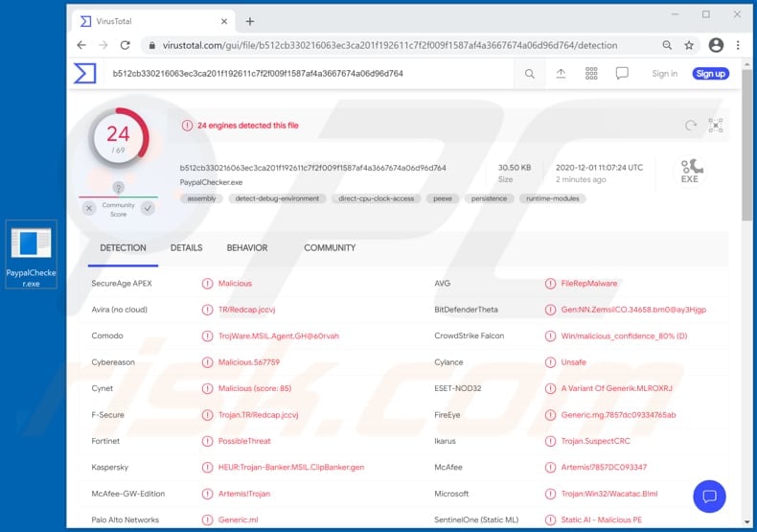Click the hash search input field
Viewport: 757px width, 532px height.
click(309, 74)
